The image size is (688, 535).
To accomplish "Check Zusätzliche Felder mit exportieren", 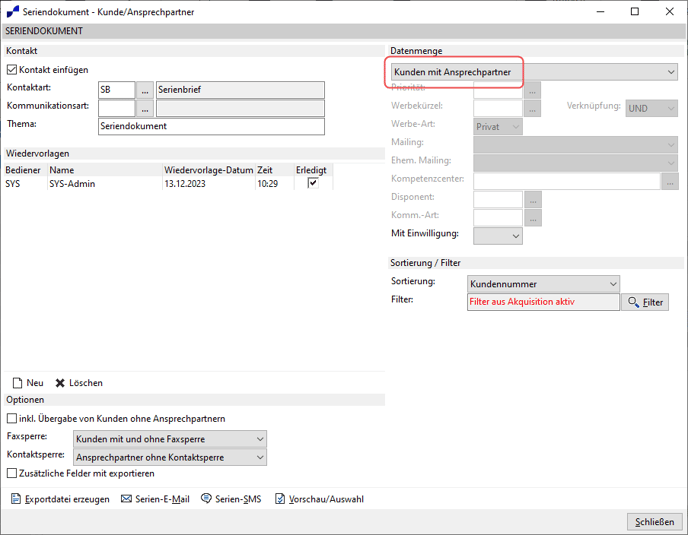I will point(12,474).
